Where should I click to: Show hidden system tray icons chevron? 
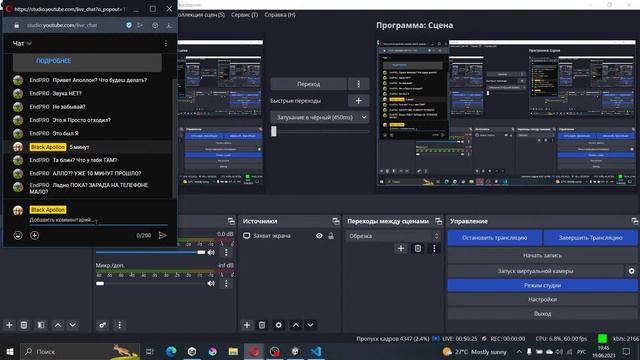point(519,352)
